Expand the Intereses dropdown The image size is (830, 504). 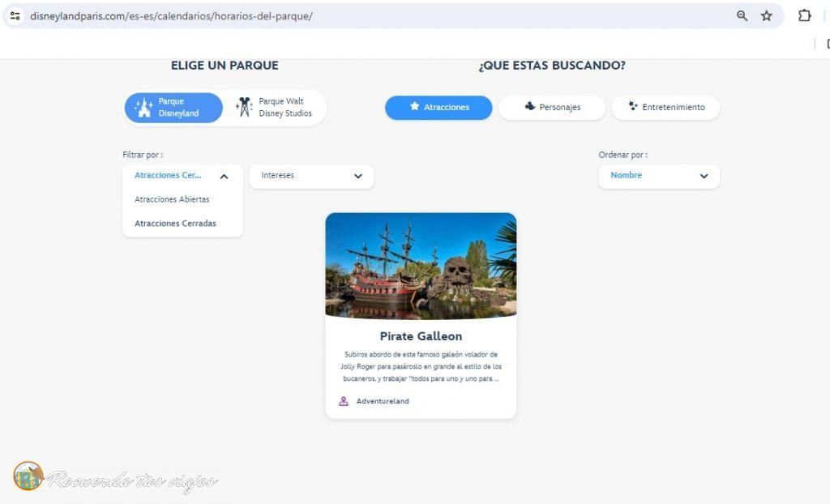click(x=311, y=176)
